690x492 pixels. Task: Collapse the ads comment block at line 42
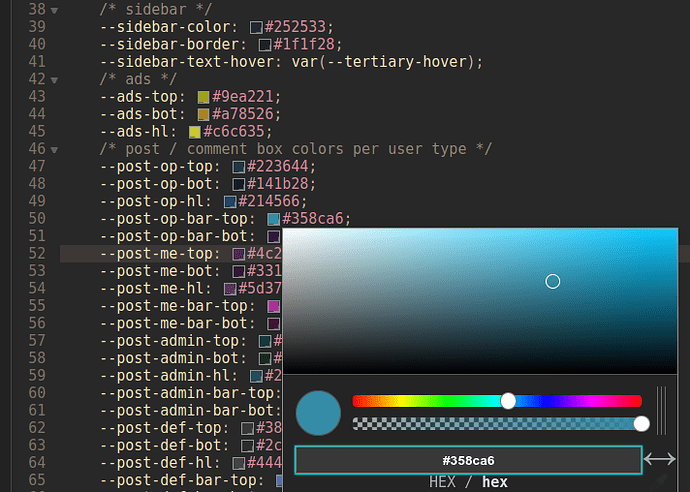point(54,81)
